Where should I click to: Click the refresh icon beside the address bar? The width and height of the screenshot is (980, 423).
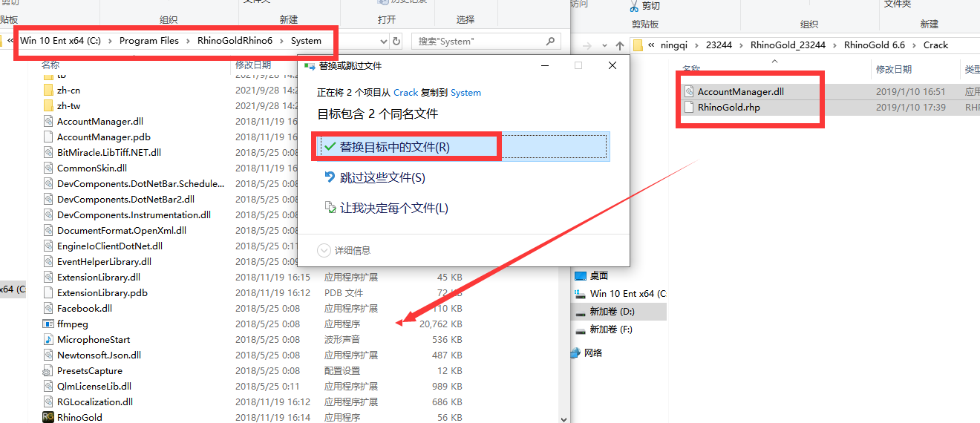click(396, 42)
